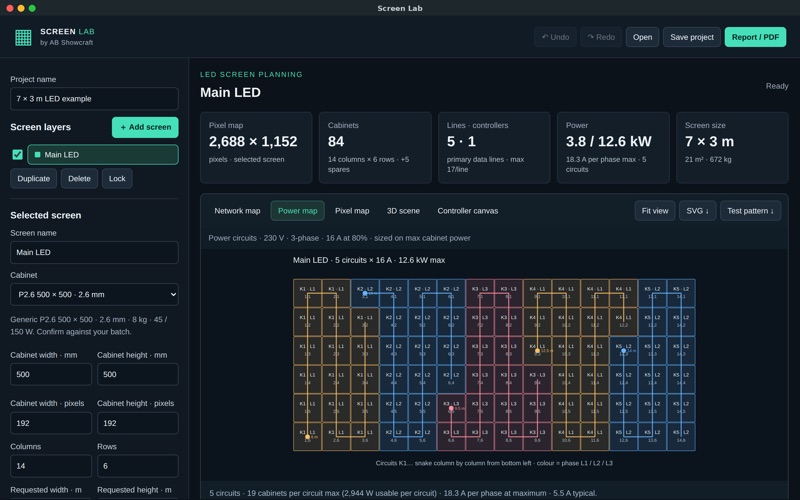
Task: Click the Delete layer button
Action: click(x=80, y=179)
